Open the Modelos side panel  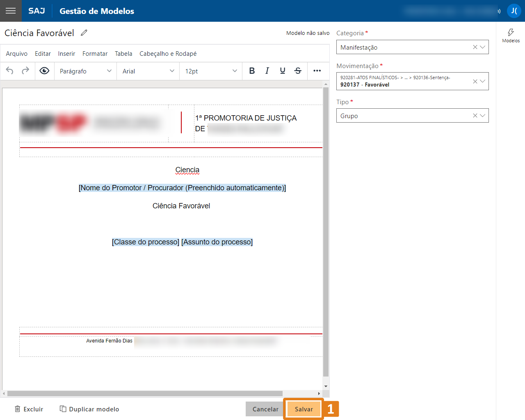(x=511, y=35)
